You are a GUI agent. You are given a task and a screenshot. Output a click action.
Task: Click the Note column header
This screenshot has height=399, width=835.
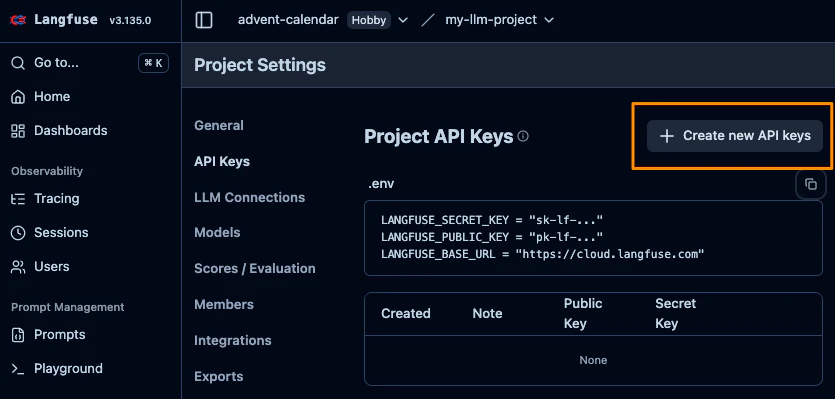tap(487, 313)
